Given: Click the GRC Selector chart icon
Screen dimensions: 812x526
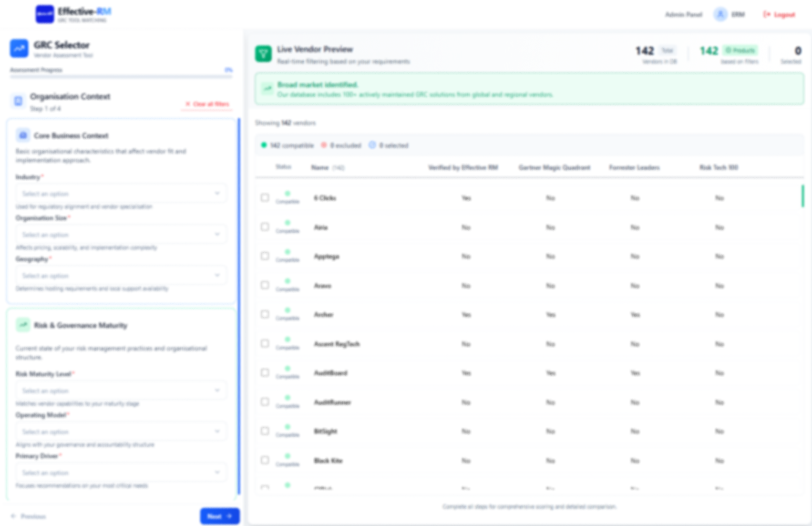Looking at the screenshot, I should pyautogui.click(x=19, y=48).
